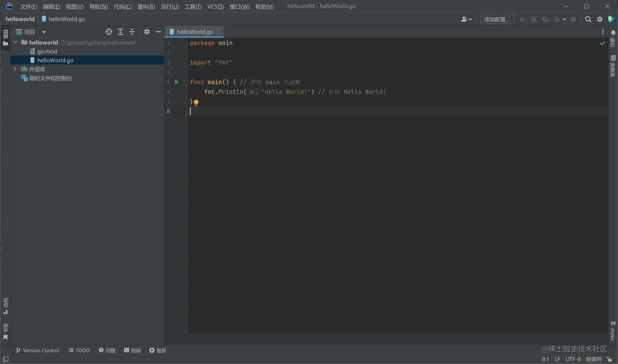
Task: Open the 运行(U) menu
Action: (x=170, y=7)
